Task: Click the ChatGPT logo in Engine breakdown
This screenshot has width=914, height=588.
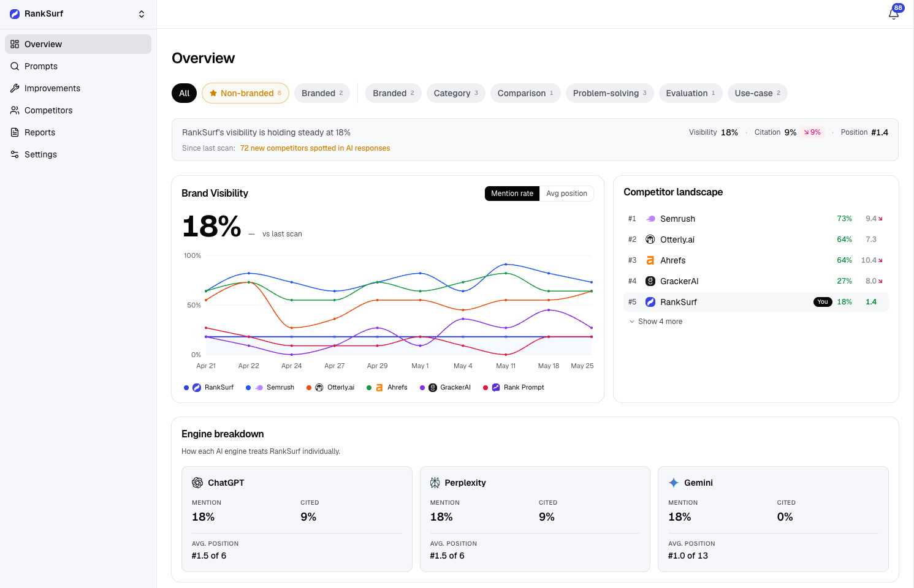Action: click(197, 483)
